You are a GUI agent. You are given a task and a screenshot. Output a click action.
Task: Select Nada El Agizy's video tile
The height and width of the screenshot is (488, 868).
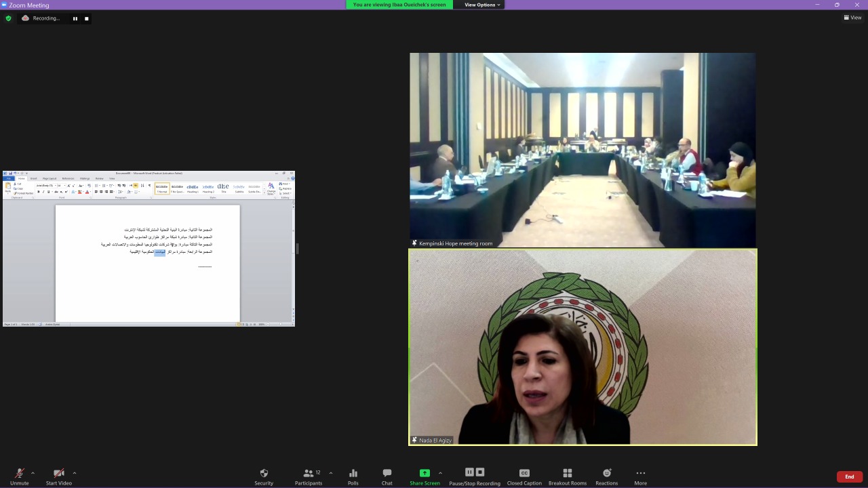coord(583,347)
